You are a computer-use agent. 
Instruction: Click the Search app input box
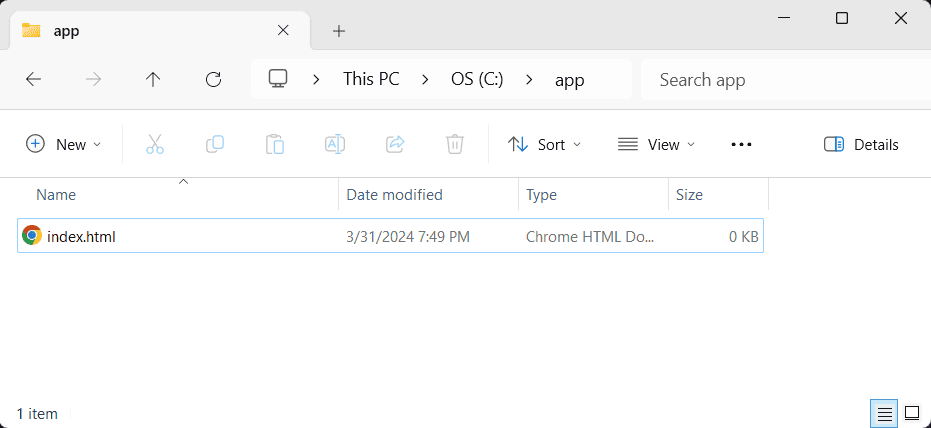click(x=780, y=80)
